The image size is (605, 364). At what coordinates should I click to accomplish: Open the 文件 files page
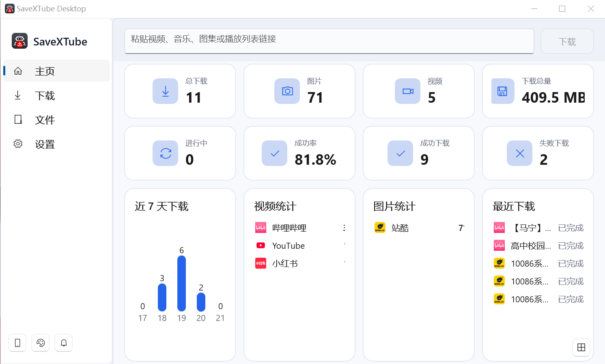click(x=57, y=120)
